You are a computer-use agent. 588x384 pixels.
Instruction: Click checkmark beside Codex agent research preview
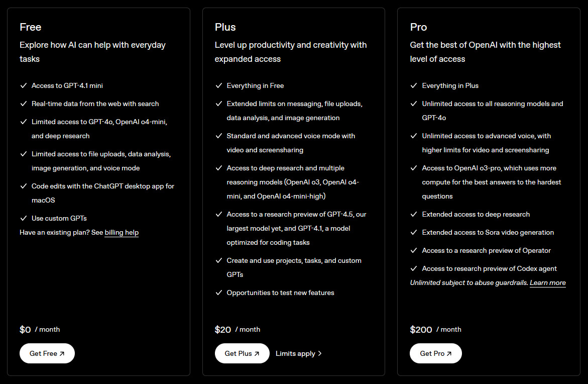coord(414,269)
